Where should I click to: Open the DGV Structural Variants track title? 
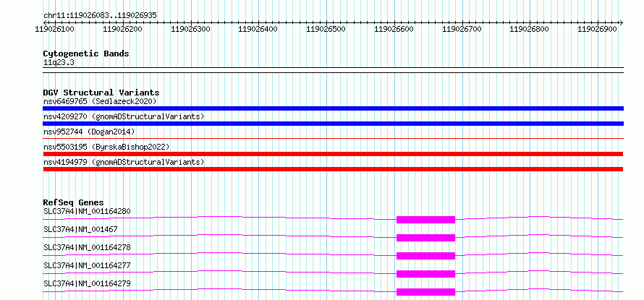tap(101, 93)
